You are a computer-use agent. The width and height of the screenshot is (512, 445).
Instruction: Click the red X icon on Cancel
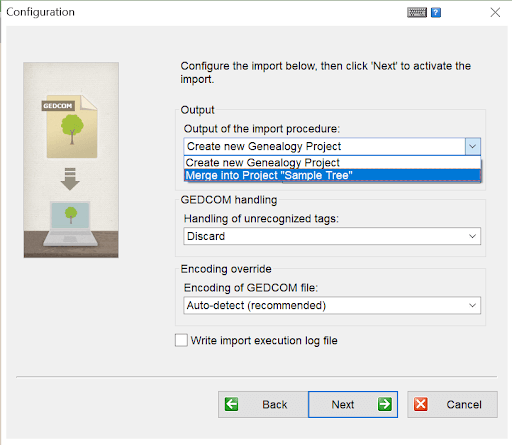[421, 404]
